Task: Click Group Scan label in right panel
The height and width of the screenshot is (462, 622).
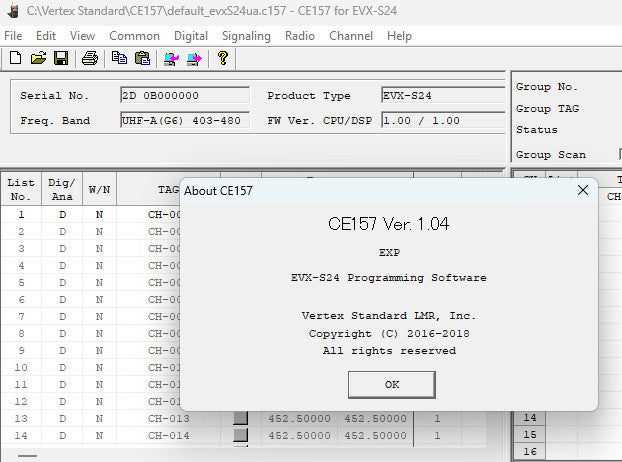Action: coord(551,154)
